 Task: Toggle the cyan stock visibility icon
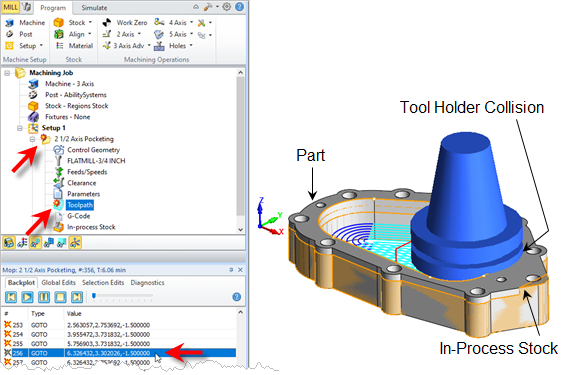point(61,242)
